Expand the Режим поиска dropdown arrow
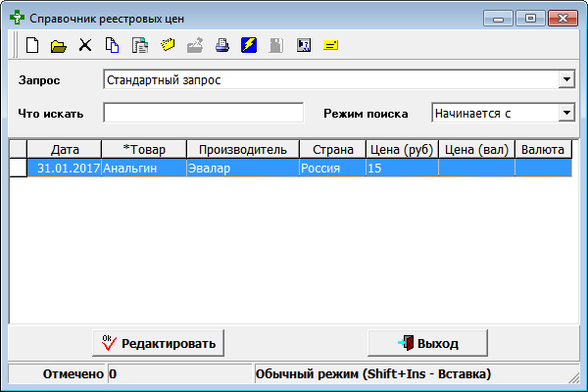588x392 pixels. click(566, 113)
